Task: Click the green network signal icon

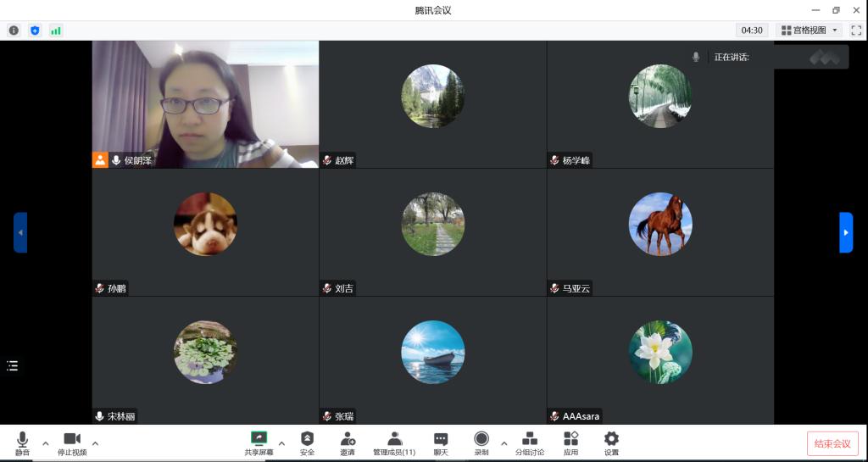Action: [x=56, y=31]
